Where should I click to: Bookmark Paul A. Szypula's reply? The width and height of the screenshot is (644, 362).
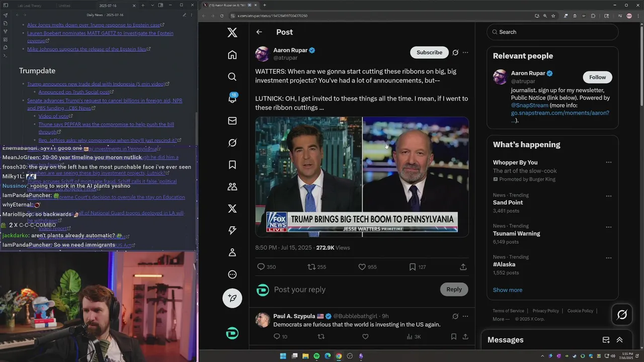pyautogui.click(x=453, y=337)
